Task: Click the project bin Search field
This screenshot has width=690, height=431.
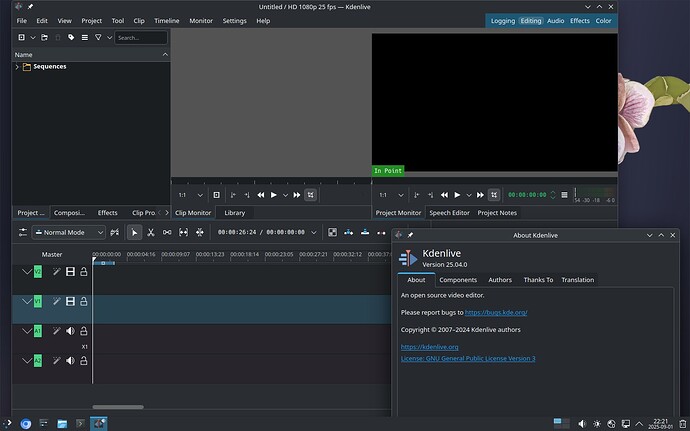Action: (x=139, y=37)
